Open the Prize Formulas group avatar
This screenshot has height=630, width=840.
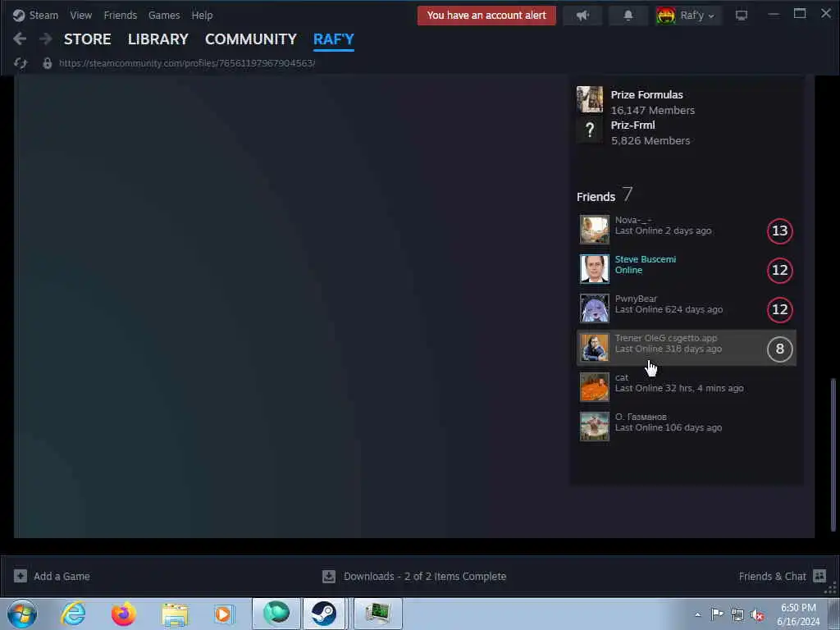pos(589,99)
